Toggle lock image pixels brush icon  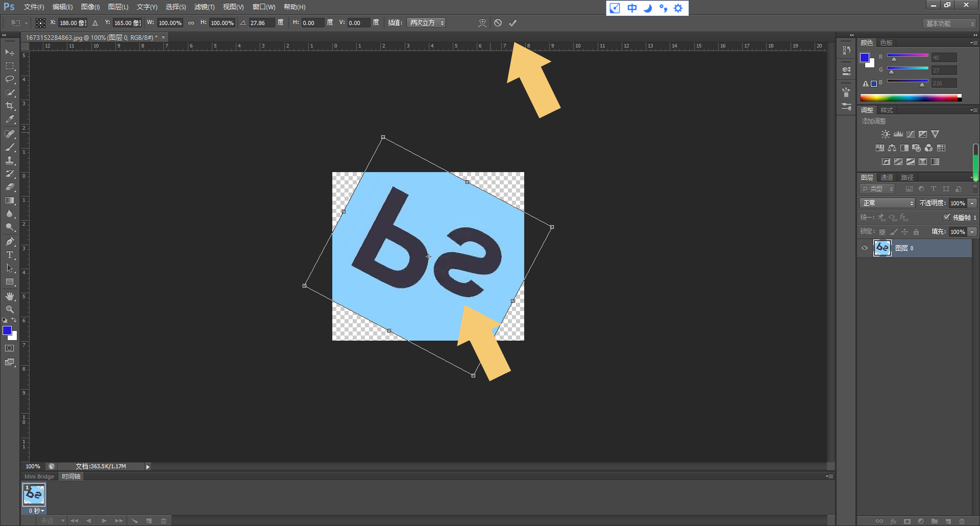pos(894,232)
